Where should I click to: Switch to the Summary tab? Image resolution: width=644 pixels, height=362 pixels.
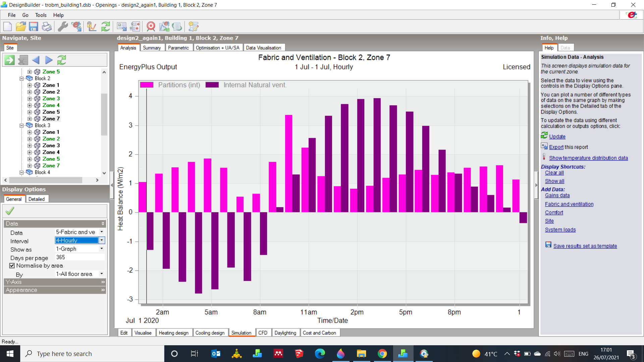(x=152, y=48)
